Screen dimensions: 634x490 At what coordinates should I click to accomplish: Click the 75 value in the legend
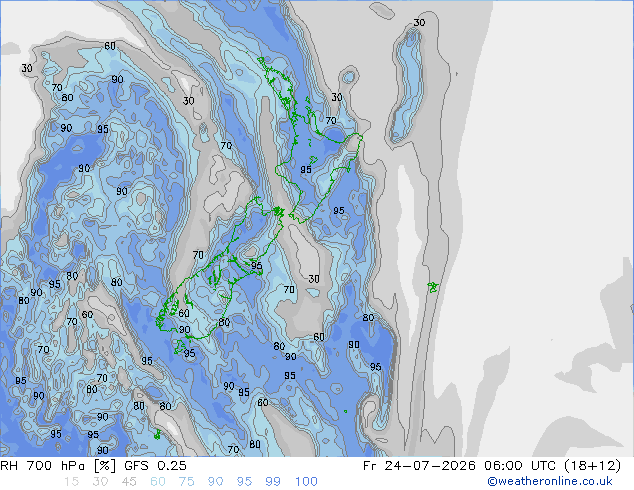186,482
